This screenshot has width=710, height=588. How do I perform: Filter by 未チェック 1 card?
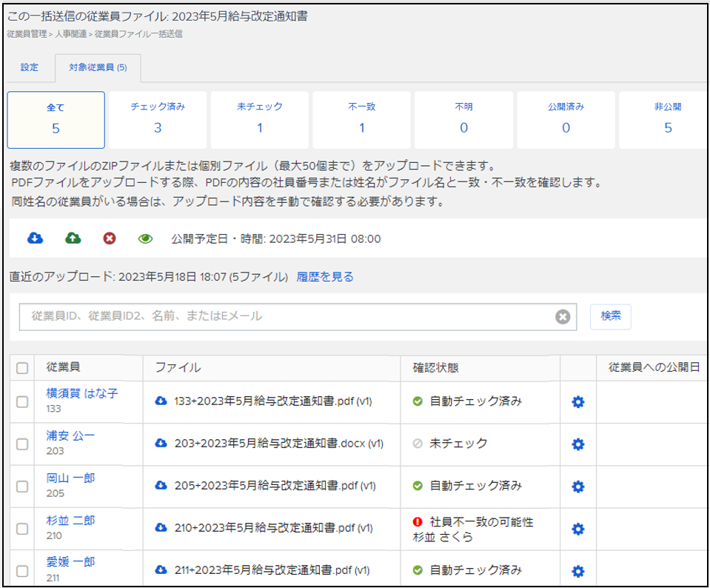pyautogui.click(x=259, y=120)
